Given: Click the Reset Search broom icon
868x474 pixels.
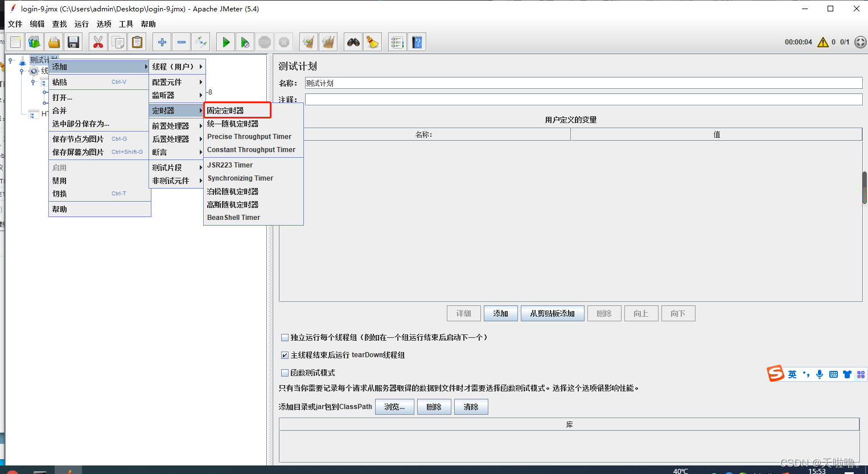Looking at the screenshot, I should tap(373, 42).
